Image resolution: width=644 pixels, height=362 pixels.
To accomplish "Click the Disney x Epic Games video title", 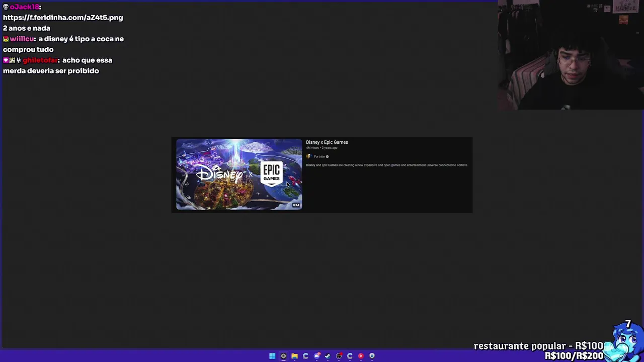I will click(x=327, y=142).
